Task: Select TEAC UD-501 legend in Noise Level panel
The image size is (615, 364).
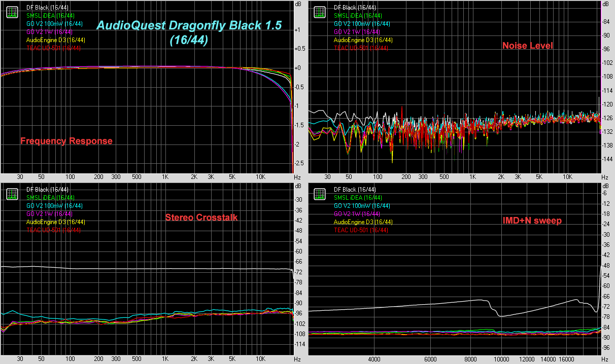Action: [361, 48]
